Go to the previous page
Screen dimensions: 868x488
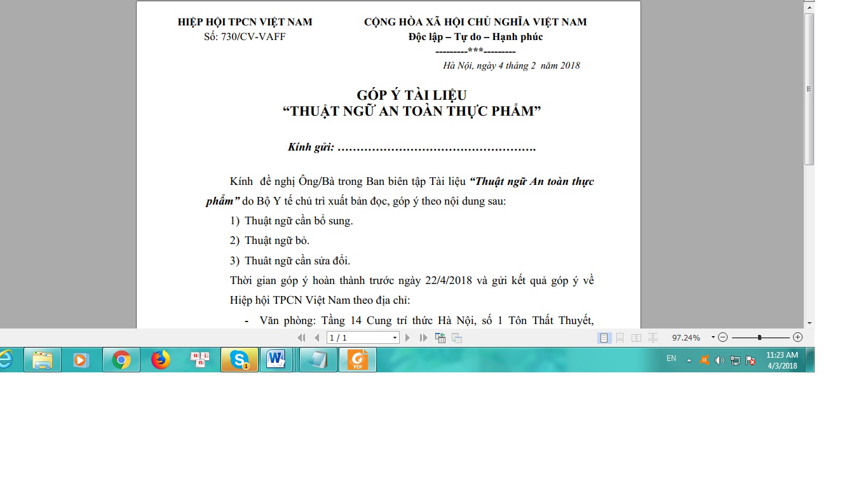(x=316, y=338)
